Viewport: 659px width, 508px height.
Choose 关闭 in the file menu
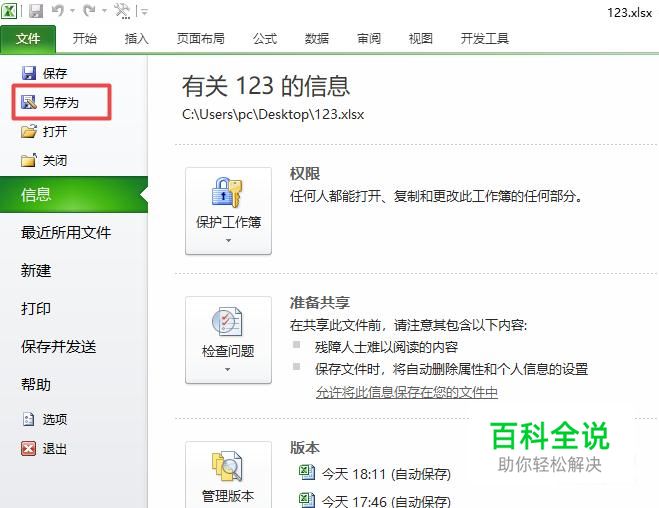tap(55, 160)
